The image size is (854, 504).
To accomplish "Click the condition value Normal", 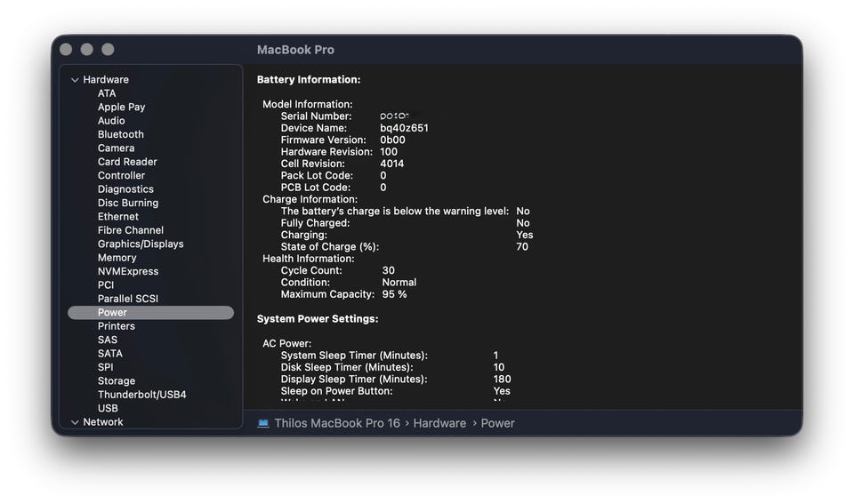I will [x=399, y=283].
